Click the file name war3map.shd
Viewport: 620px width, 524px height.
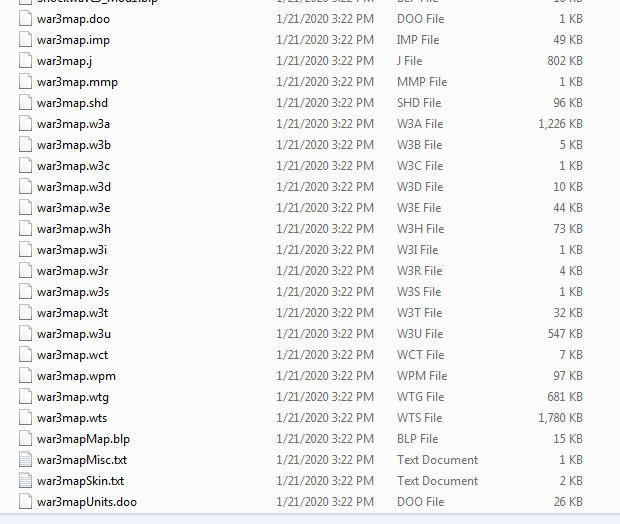click(x=72, y=103)
